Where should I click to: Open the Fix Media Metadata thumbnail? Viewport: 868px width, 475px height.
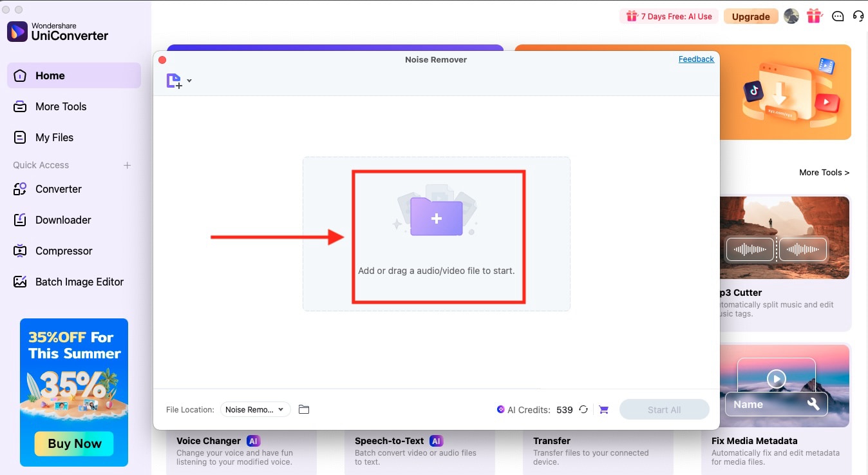coord(784,385)
